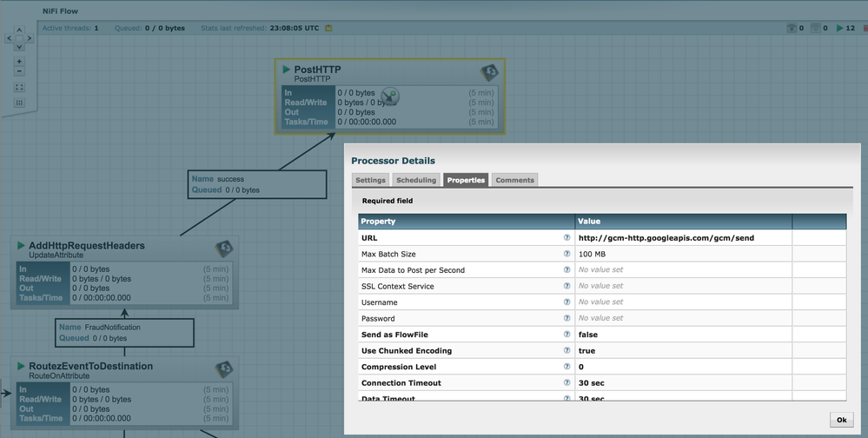Click the Queued 0 / 0 bytes status
Image resolution: width=868 pixels, height=438 pixels.
(x=149, y=28)
